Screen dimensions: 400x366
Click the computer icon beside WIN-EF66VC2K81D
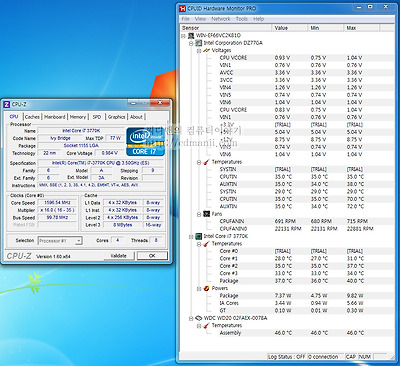point(191,35)
